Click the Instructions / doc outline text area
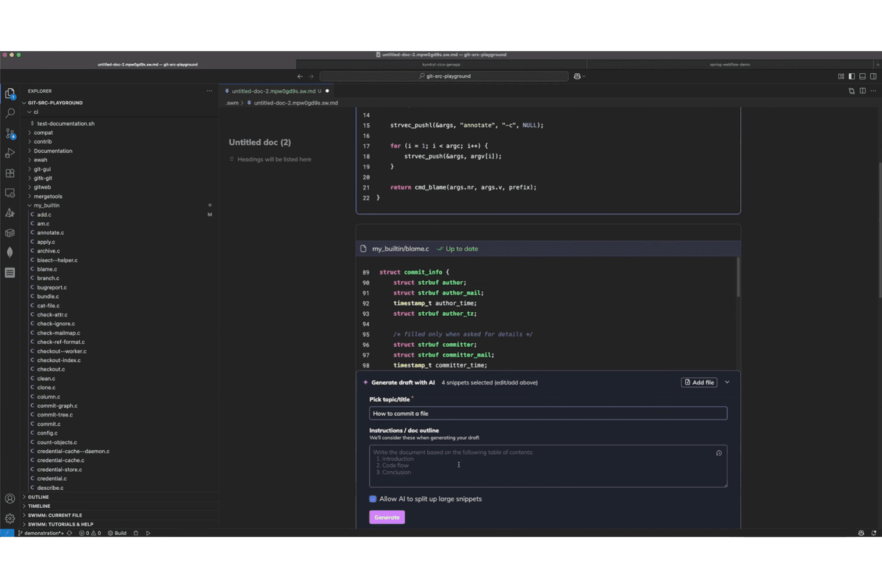 (x=548, y=466)
